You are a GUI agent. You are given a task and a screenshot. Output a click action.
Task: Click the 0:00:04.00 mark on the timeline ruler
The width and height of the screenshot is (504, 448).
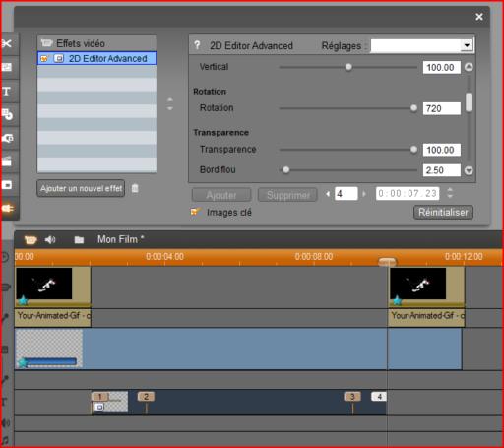click(x=164, y=257)
